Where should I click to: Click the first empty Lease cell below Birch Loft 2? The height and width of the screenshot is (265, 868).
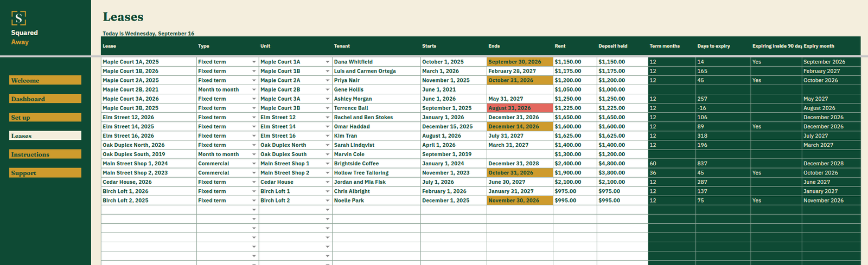pyautogui.click(x=149, y=210)
